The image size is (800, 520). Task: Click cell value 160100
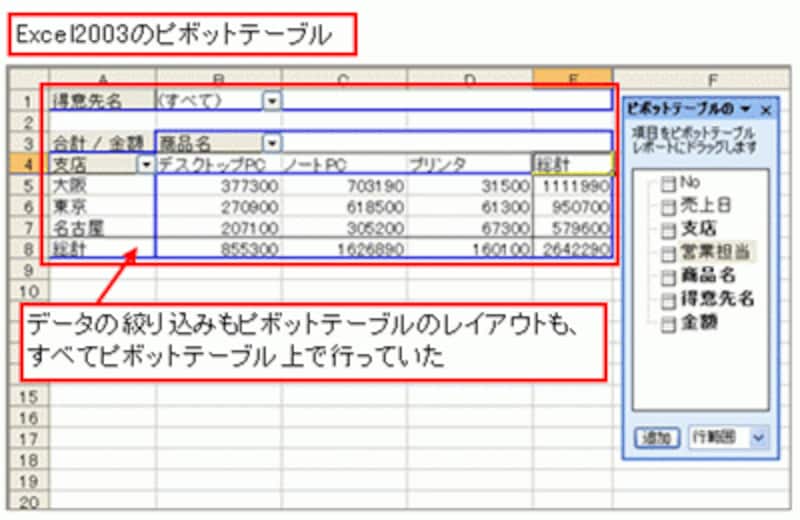click(x=469, y=249)
